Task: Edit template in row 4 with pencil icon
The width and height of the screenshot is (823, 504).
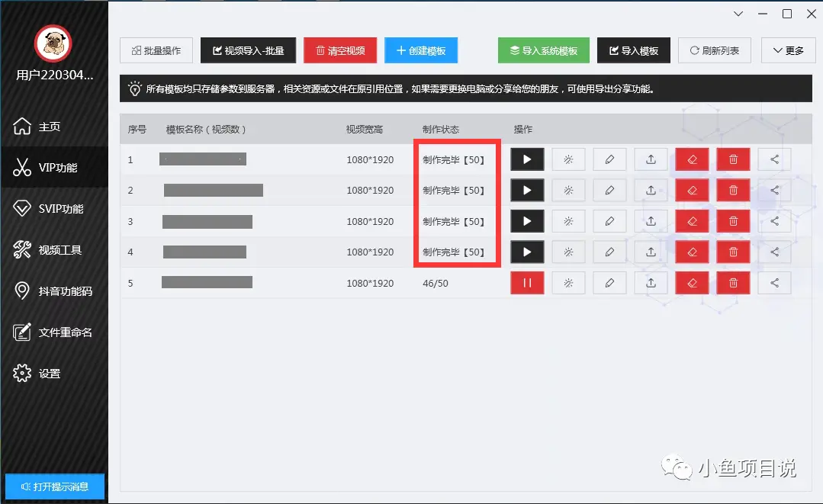Action: click(x=609, y=252)
